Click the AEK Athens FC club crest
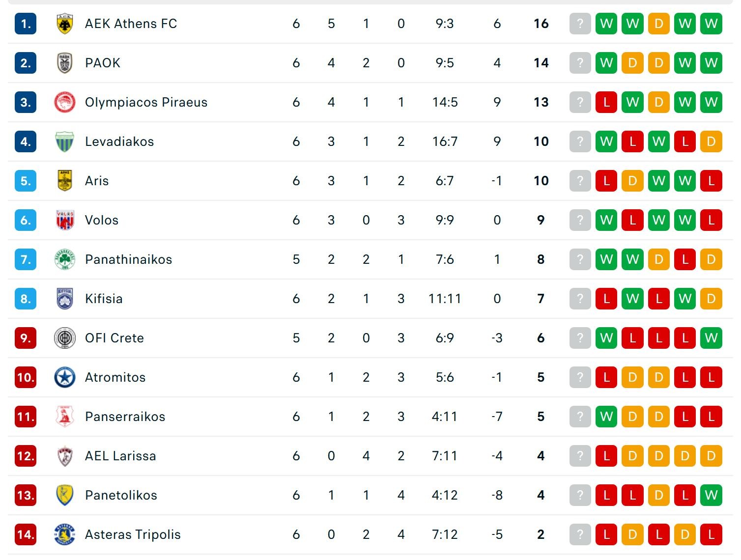This screenshot has height=560, width=741. pyautogui.click(x=64, y=24)
